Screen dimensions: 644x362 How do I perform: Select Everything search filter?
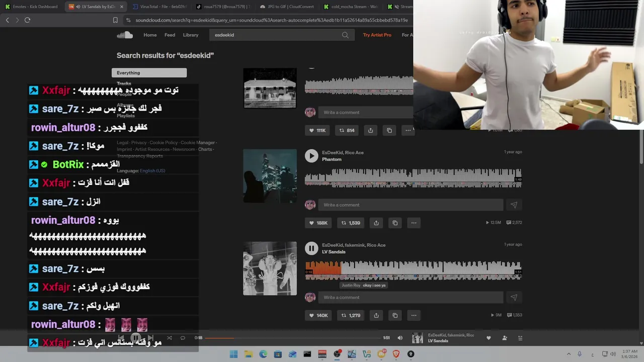tap(149, 73)
